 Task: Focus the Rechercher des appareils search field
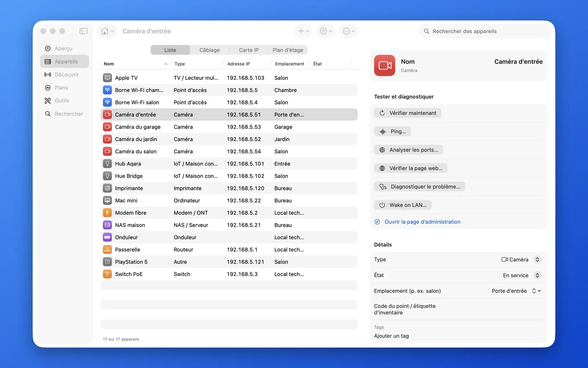(x=485, y=31)
